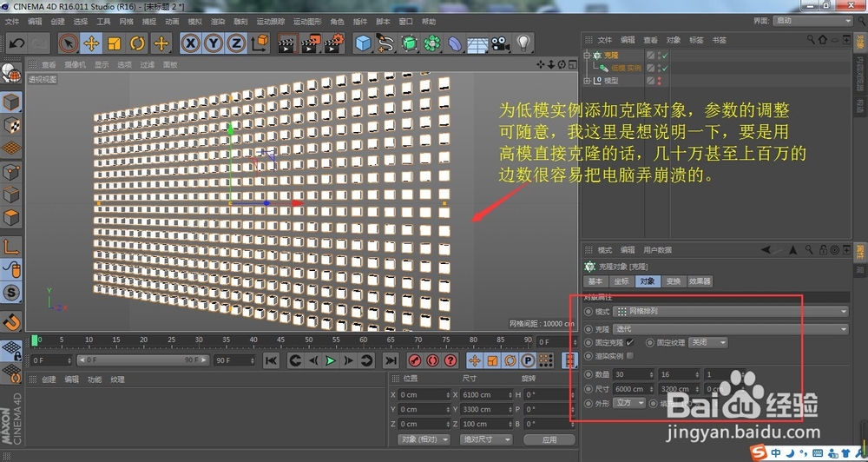
Task: Add a light bulb object
Action: point(523,43)
